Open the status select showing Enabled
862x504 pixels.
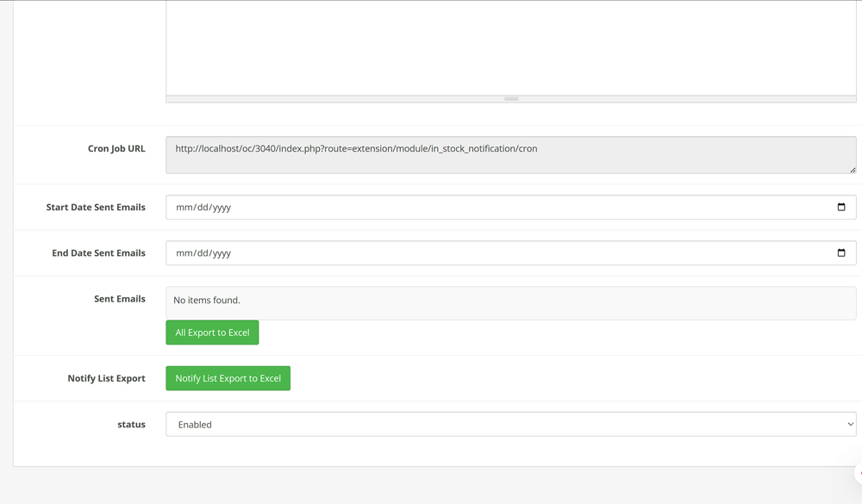(x=510, y=424)
